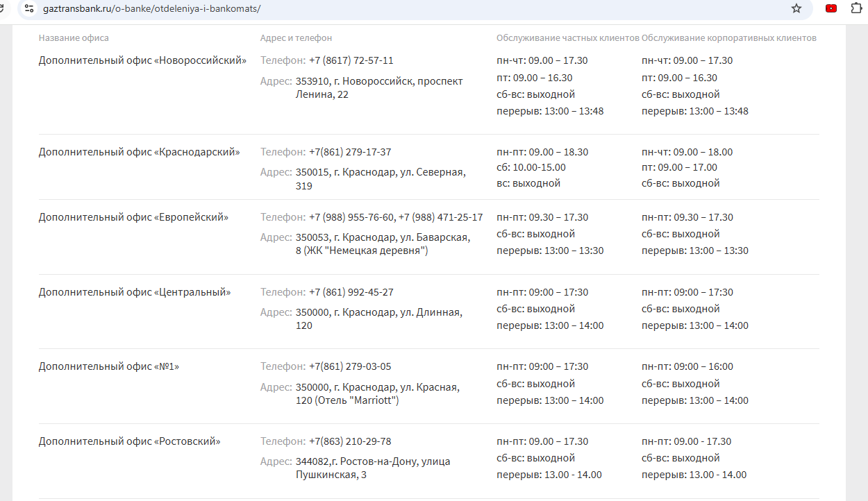This screenshot has height=501, width=868.
Task: Select Дополнительный офис «Новороссийский» name
Action: [x=142, y=60]
